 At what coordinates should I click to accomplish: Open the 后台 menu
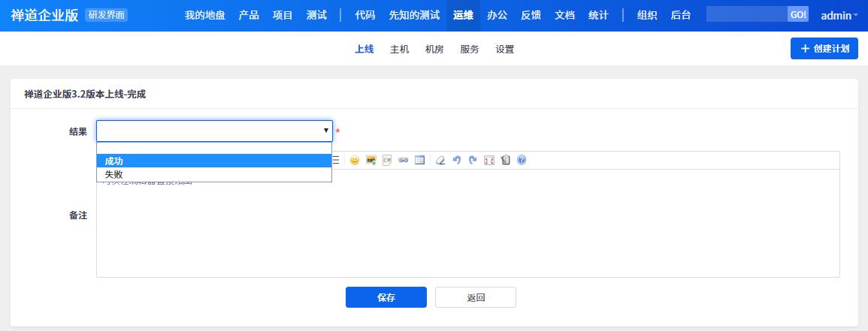point(681,16)
